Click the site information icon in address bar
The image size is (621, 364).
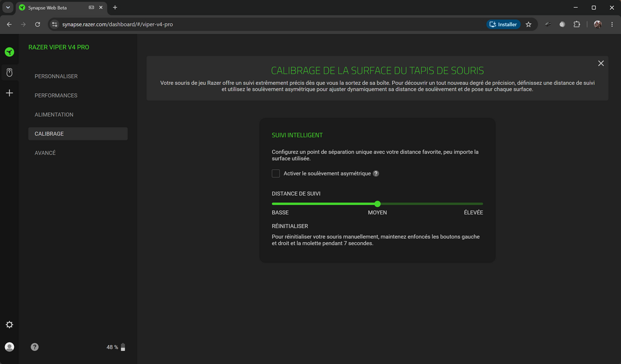click(55, 24)
